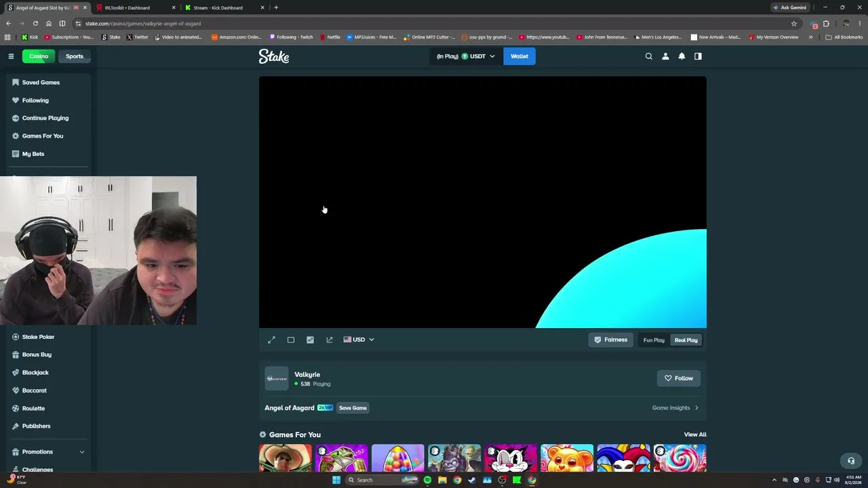Switch to the Casino tab
868x488 pixels.
(39, 56)
